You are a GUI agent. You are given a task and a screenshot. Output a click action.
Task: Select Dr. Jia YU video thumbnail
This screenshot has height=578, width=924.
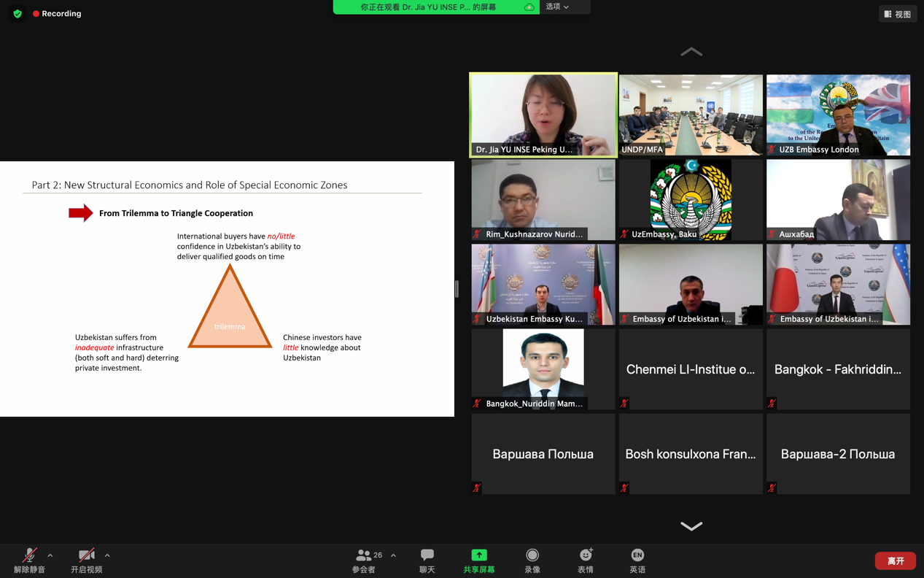click(543, 115)
